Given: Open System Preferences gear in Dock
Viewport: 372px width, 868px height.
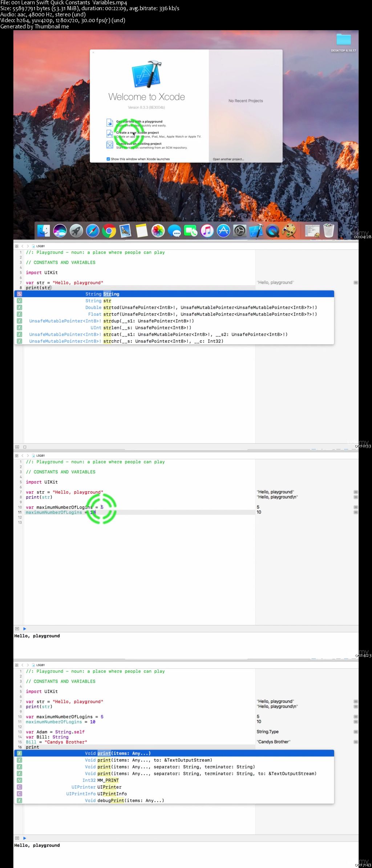Looking at the screenshot, I should (240, 231).
